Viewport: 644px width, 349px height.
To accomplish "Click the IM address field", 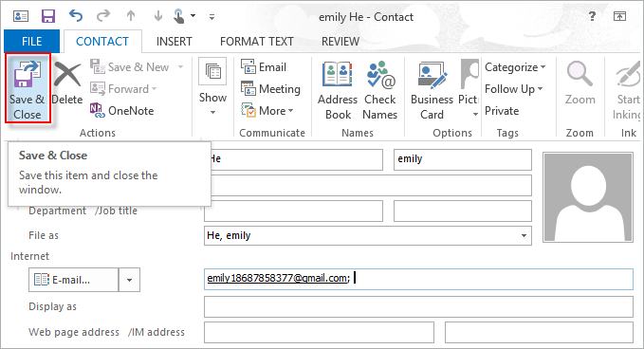I will coord(539,332).
